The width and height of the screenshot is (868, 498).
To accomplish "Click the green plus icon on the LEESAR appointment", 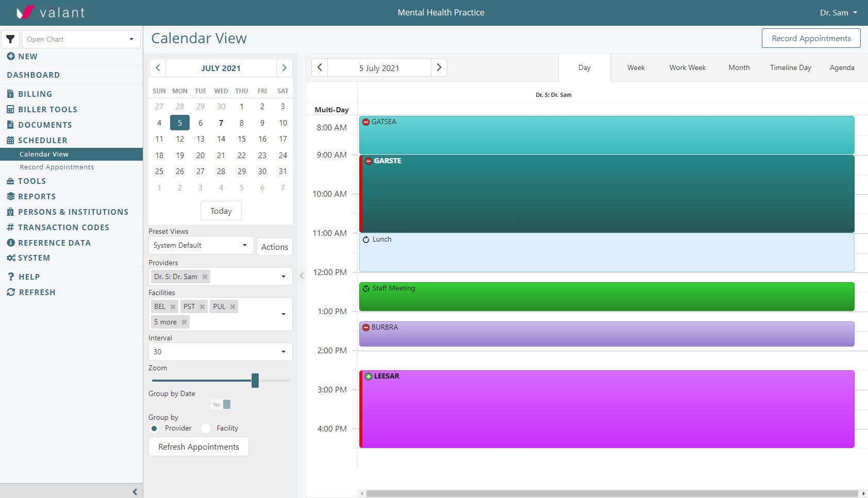I will pyautogui.click(x=368, y=376).
